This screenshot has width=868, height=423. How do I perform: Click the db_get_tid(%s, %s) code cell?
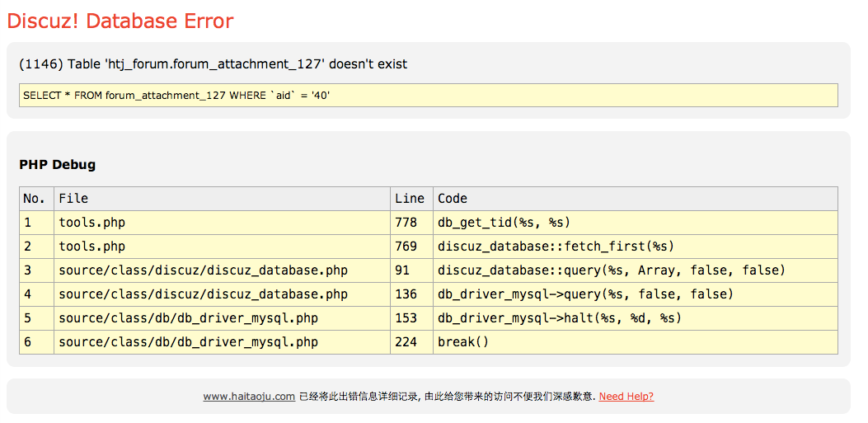point(636,223)
